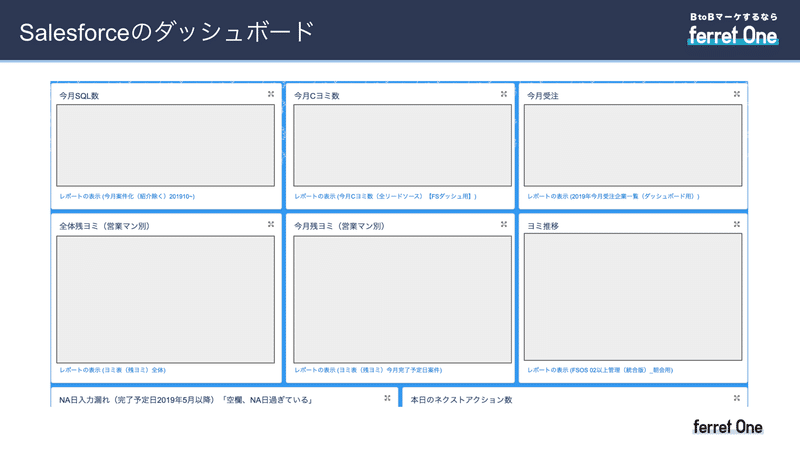Open report link ヨミ表（残ヨミ）今月完了予定日案件

[x=368, y=370]
